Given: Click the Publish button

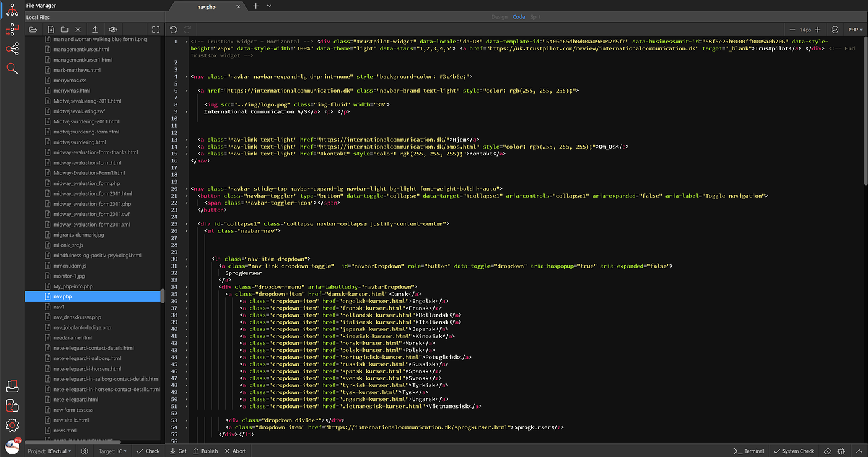Looking at the screenshot, I should coord(206,451).
